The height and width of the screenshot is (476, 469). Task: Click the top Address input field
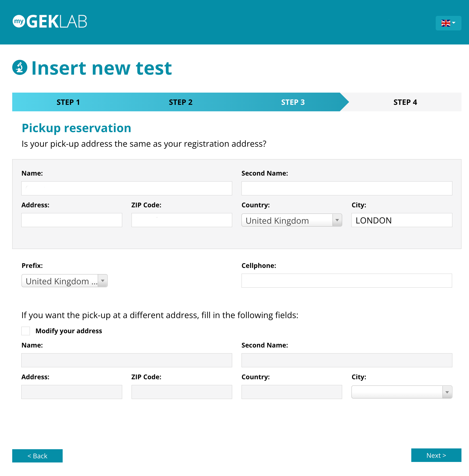tap(71, 220)
